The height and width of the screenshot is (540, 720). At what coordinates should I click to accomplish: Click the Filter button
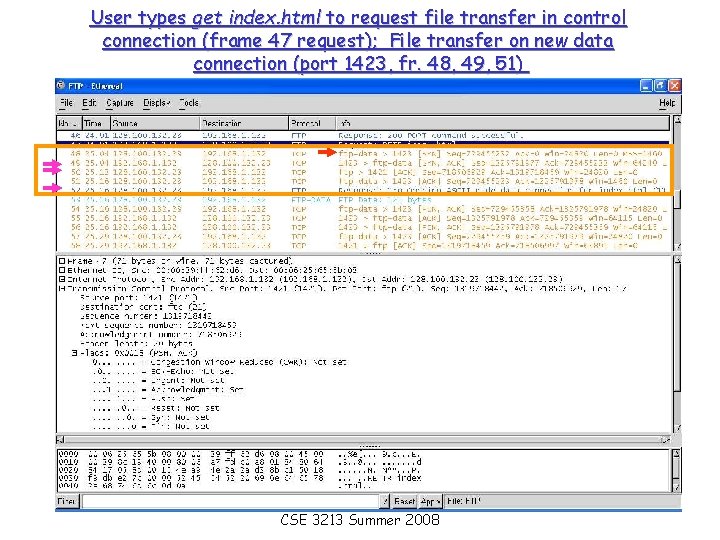(x=68, y=501)
